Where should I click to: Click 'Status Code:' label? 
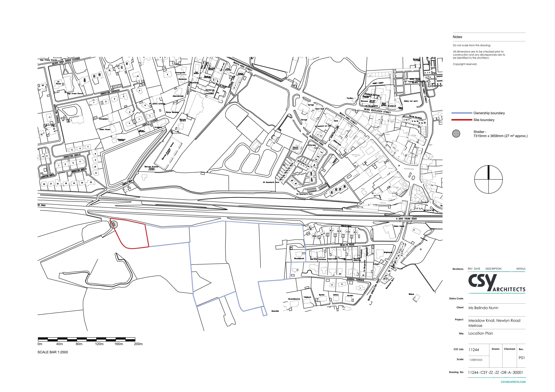[456, 298]
